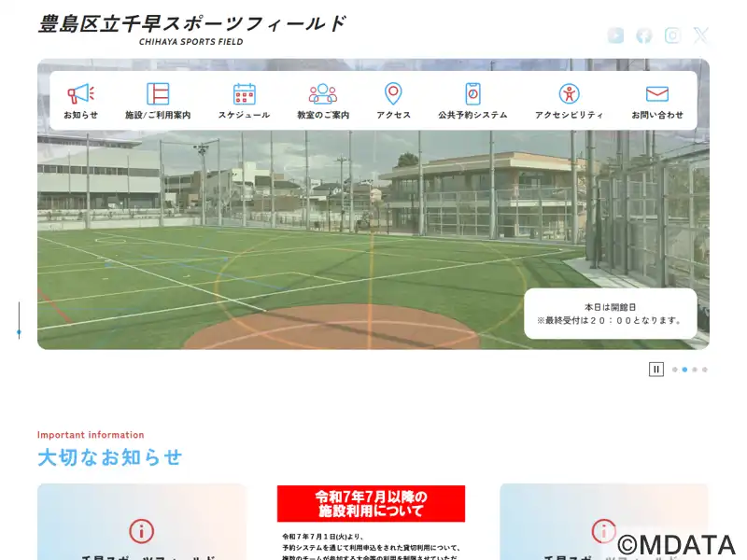Open the YouTube social icon
Screen dimensions: 747x560
(615, 35)
